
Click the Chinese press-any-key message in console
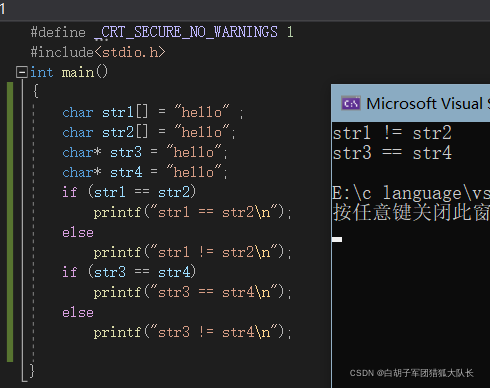pos(411,212)
